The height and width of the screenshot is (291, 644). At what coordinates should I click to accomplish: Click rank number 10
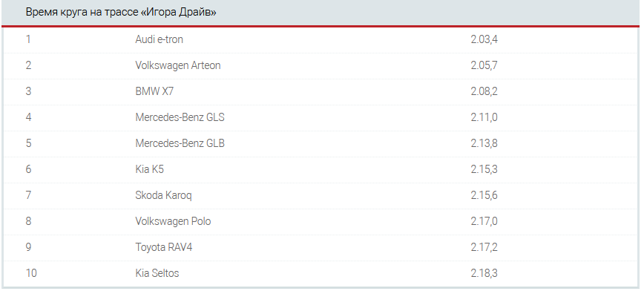pos(31,273)
